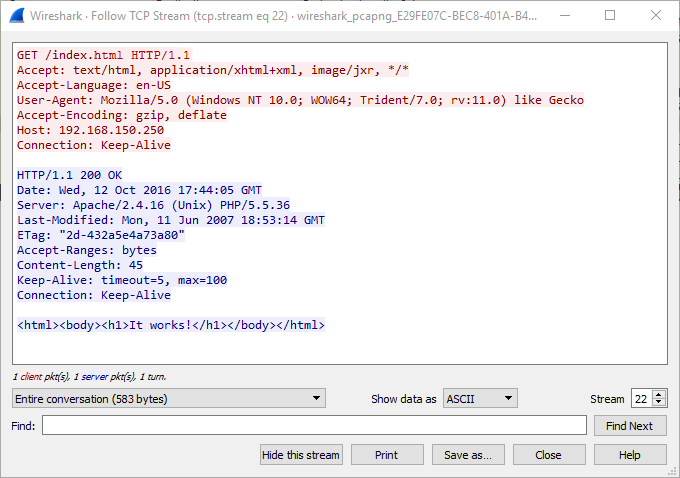The width and height of the screenshot is (680, 478).
Task: Click the "HTTP/1.1 200 OK" response line
Action: [69, 175]
